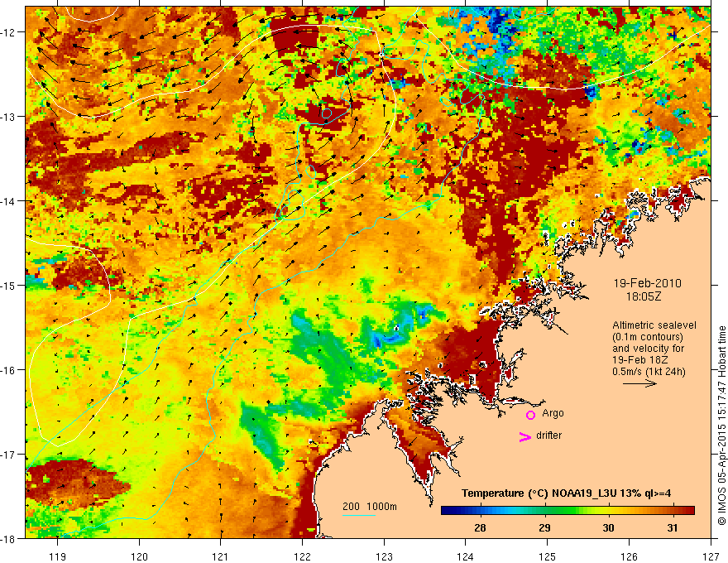Click the 'drifter' legend label
Viewport: 728px width, 563px height.
point(548,435)
